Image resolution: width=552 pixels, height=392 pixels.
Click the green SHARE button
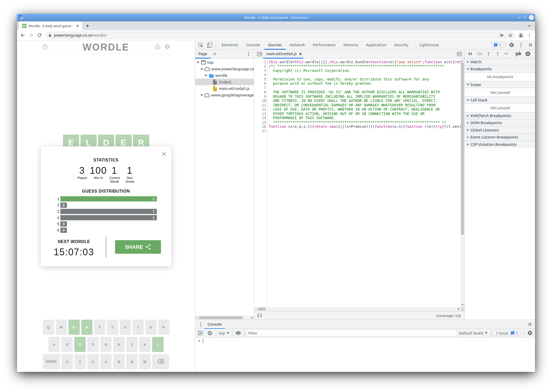click(x=138, y=247)
